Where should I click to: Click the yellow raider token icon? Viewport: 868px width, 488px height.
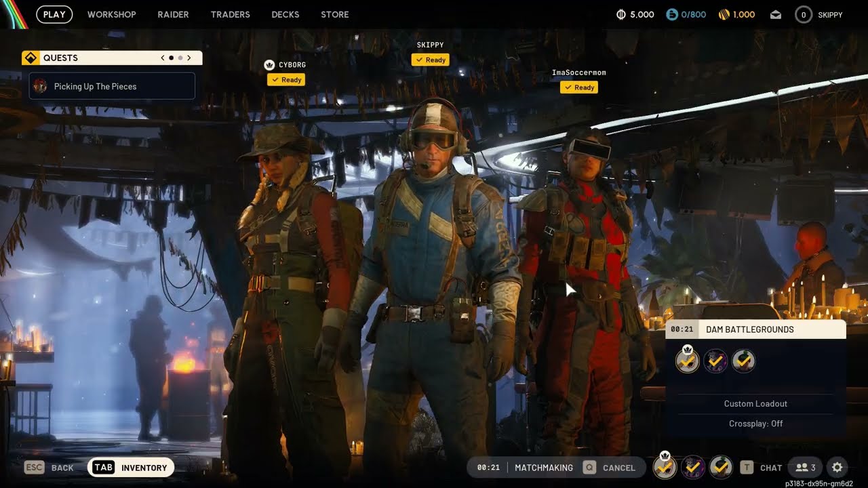tap(724, 14)
